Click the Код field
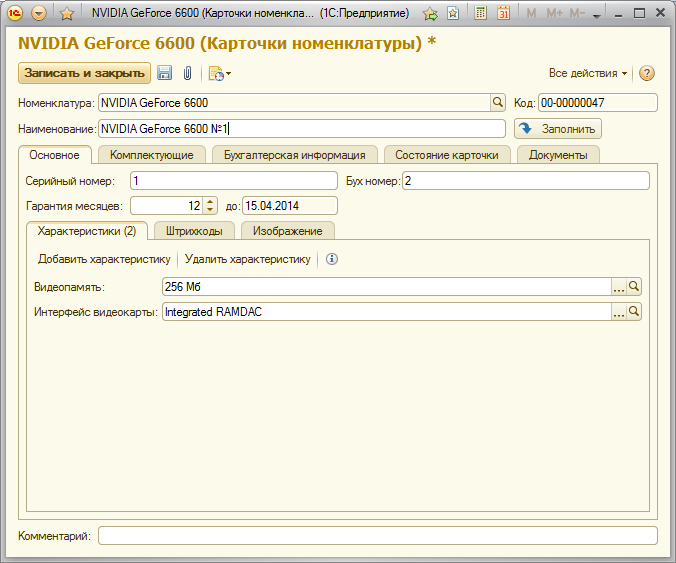The width and height of the screenshot is (676, 563). [x=598, y=103]
